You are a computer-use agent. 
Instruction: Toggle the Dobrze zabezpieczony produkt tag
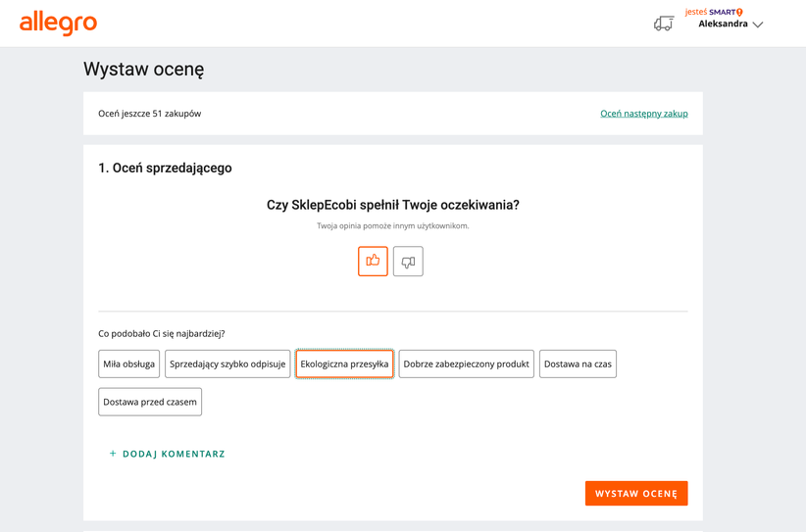pos(466,363)
